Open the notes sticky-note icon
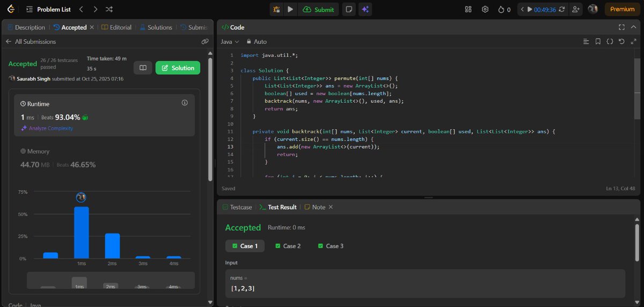The image size is (644, 307). tap(349, 10)
